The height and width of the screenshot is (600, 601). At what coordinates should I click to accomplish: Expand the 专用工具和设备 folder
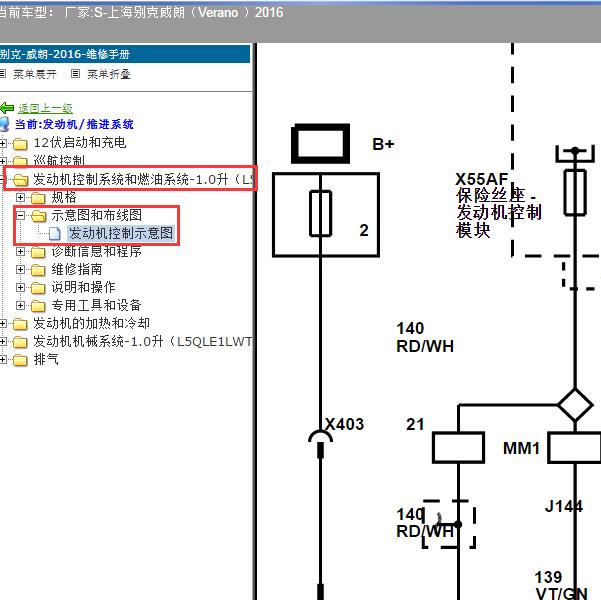(x=20, y=306)
